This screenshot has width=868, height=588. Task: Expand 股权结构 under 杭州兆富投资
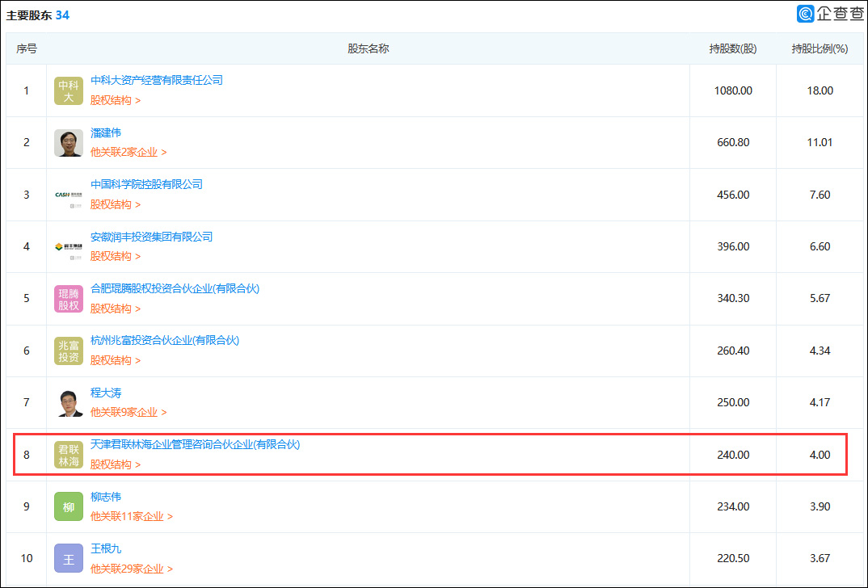coord(116,360)
